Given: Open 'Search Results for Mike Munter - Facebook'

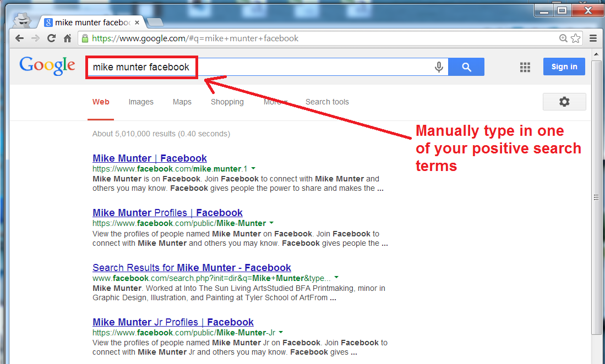Looking at the screenshot, I should pos(192,268).
